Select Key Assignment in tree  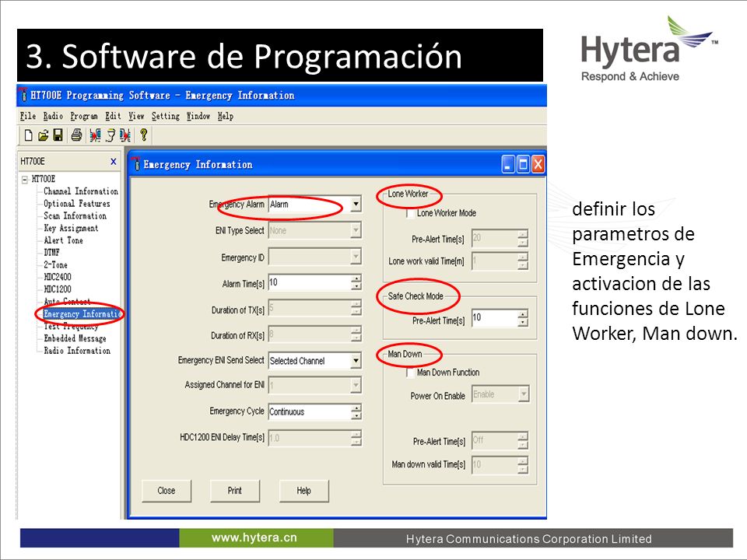point(71,229)
